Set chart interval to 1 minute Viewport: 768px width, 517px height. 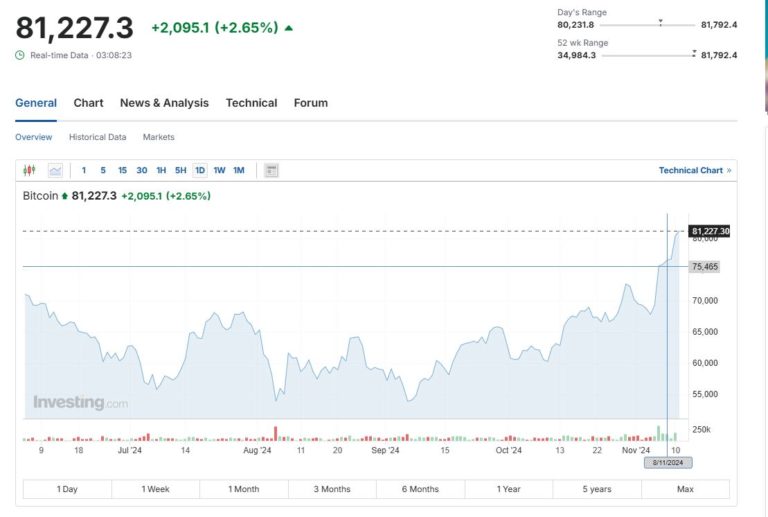84,170
